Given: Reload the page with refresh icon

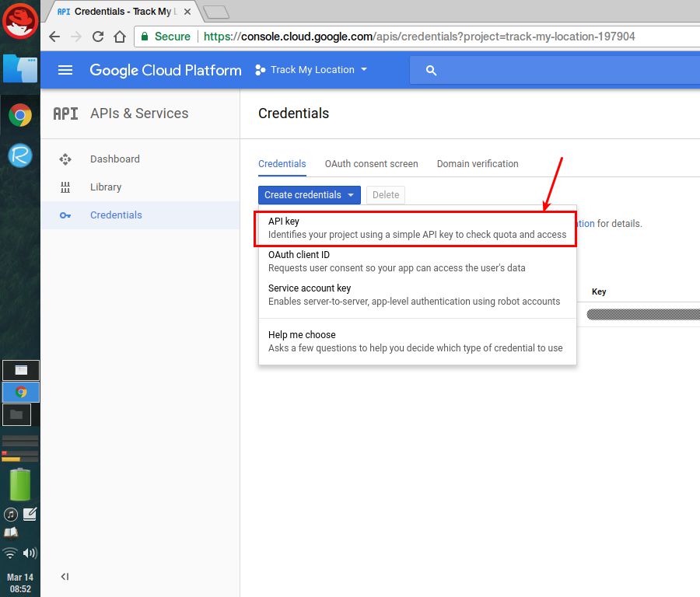Looking at the screenshot, I should [98, 37].
